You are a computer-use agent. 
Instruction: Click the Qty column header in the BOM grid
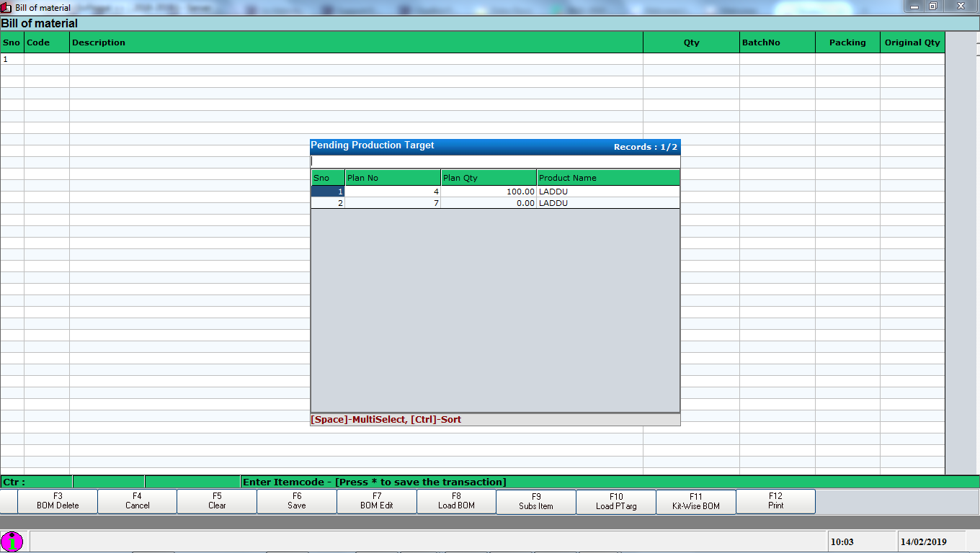(x=691, y=42)
